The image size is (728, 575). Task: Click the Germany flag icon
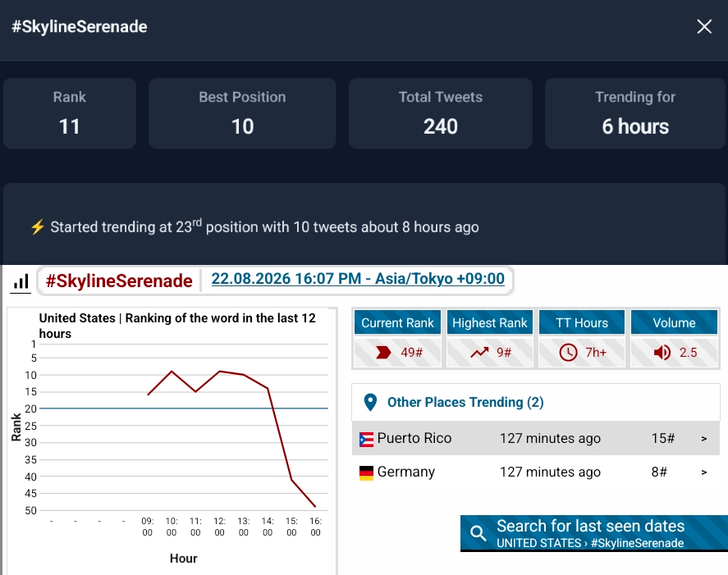(x=366, y=473)
